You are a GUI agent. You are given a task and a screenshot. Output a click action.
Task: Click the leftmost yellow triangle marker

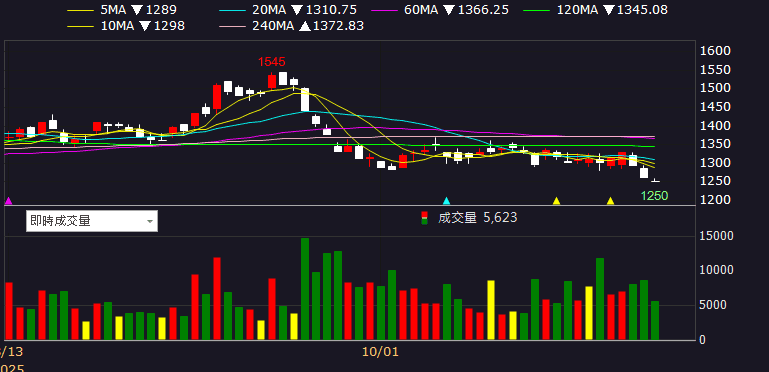pyautogui.click(x=556, y=200)
